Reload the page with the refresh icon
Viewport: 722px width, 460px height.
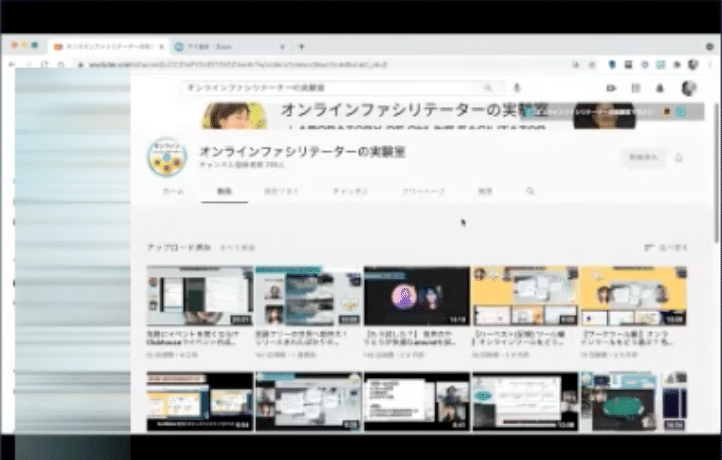(x=45, y=64)
